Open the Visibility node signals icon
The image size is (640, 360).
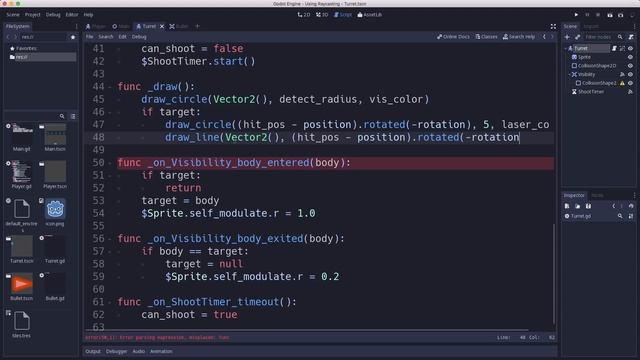622,74
